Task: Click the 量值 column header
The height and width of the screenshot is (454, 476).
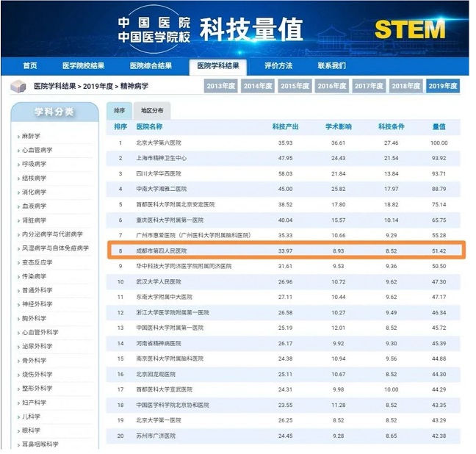Action: pyautogui.click(x=439, y=126)
